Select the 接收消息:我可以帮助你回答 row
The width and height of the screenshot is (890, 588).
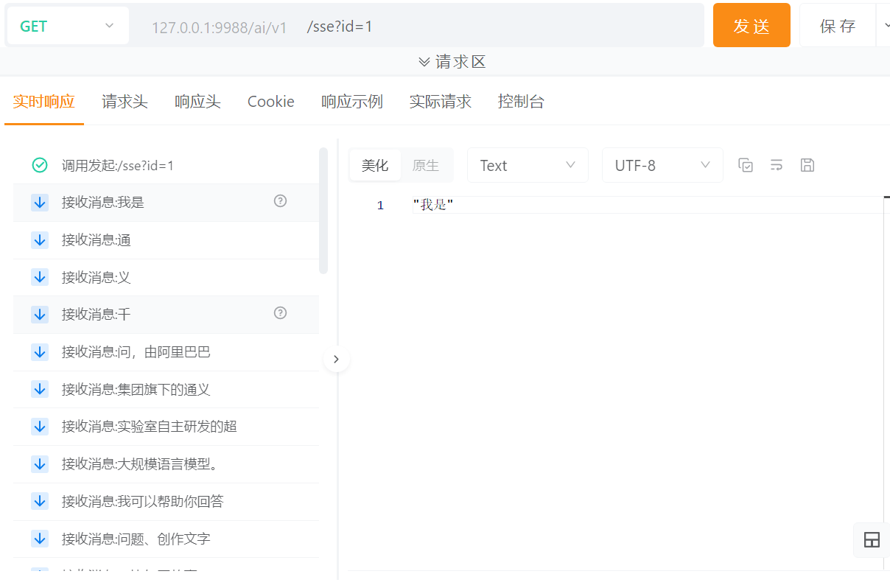(166, 501)
